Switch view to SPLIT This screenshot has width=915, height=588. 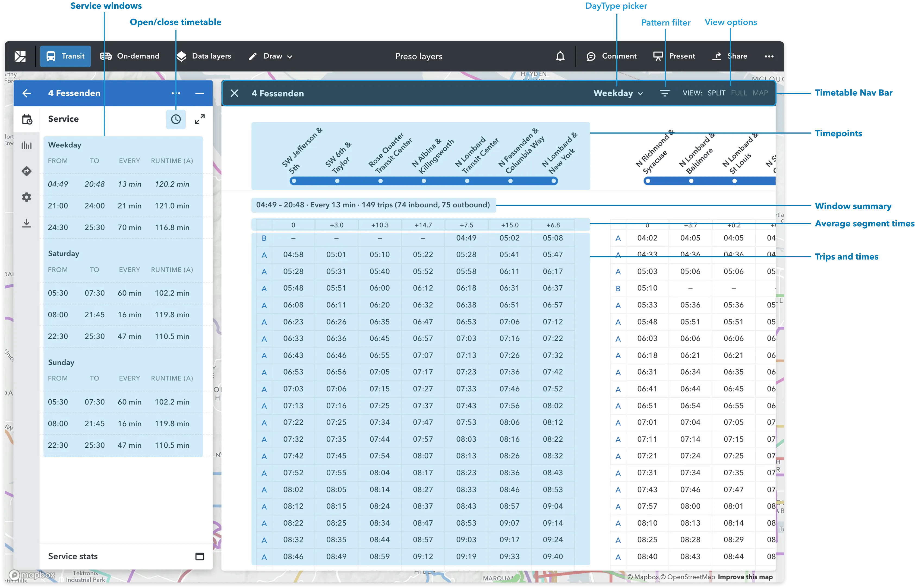[716, 93]
